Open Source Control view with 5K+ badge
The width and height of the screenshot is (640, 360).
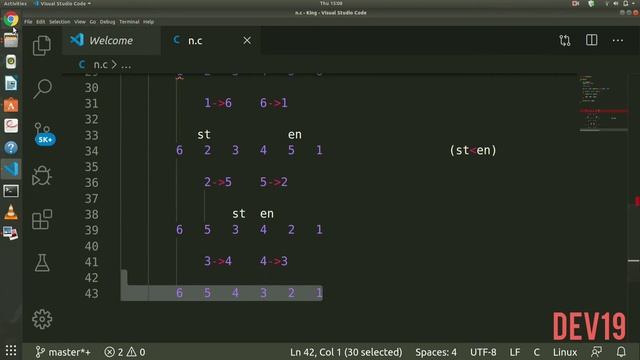coord(44,133)
